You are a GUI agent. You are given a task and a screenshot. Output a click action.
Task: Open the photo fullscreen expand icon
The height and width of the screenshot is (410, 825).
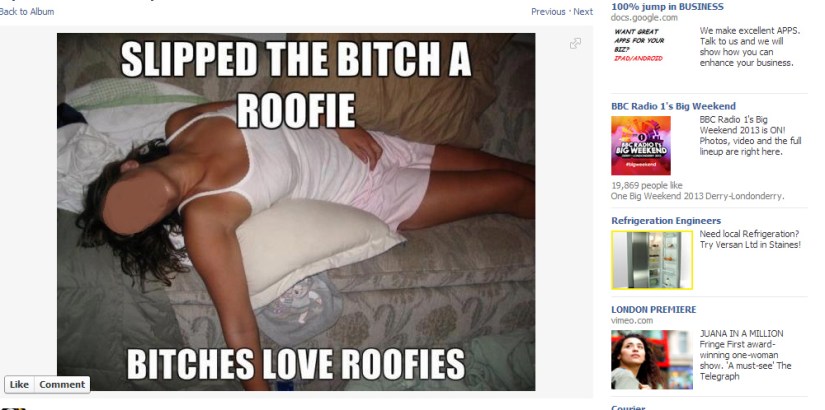pos(575,44)
